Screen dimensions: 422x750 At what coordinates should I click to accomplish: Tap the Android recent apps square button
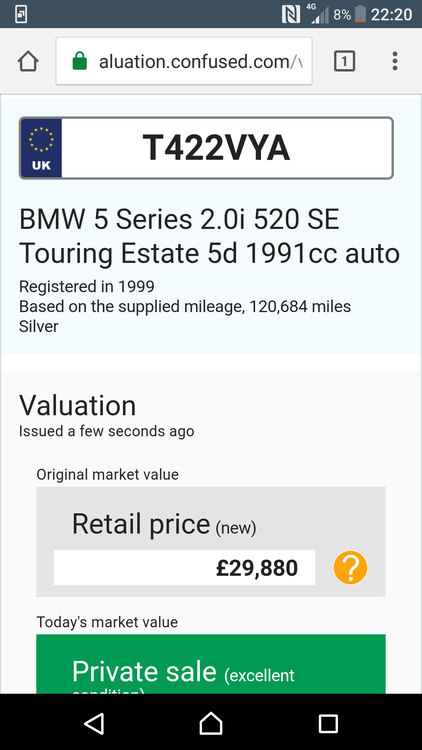(328, 724)
